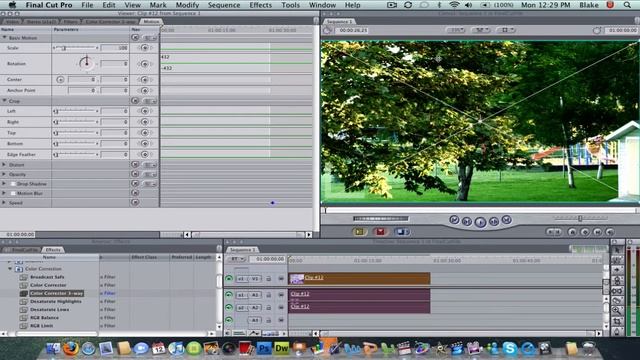
Task: Click the blue Replace edit button
Action: pos(401,232)
